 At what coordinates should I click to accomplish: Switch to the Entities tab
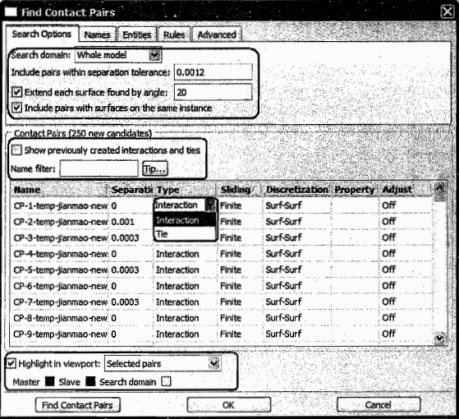[137, 35]
